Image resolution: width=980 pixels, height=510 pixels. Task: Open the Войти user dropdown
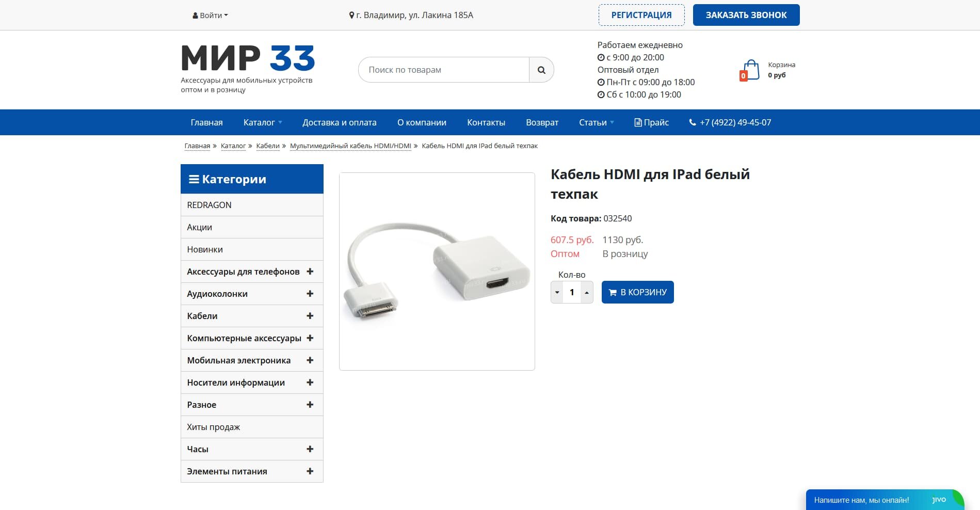(x=210, y=15)
